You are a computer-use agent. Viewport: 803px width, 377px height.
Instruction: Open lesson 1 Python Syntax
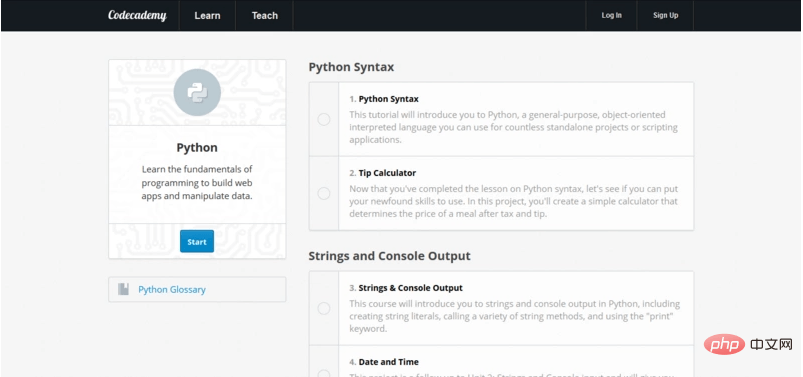pyautogui.click(x=389, y=99)
